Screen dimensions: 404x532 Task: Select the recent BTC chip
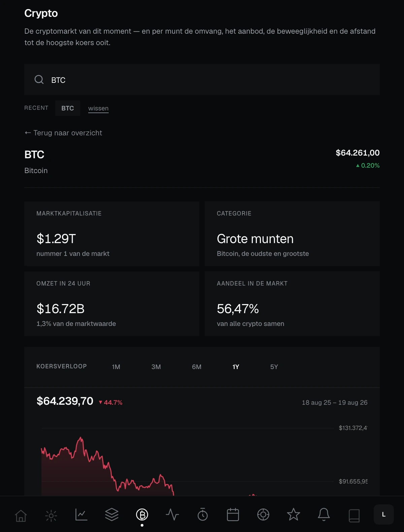click(x=68, y=108)
